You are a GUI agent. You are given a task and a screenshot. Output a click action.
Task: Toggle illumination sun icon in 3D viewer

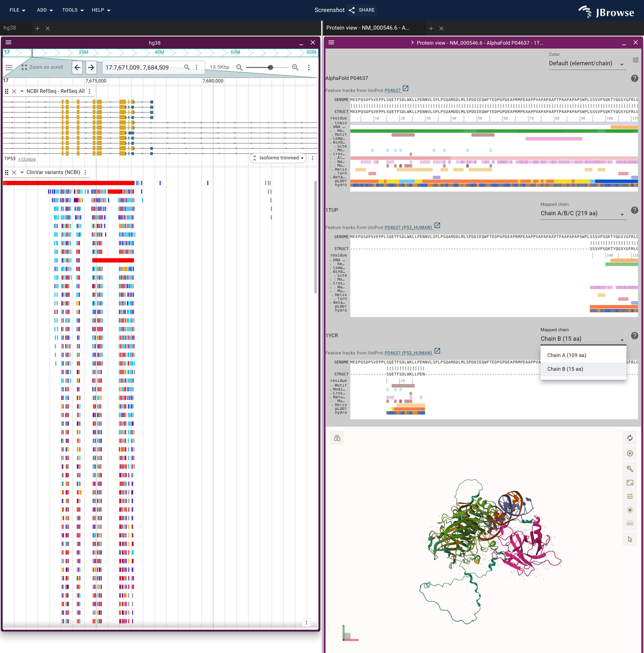(630, 510)
